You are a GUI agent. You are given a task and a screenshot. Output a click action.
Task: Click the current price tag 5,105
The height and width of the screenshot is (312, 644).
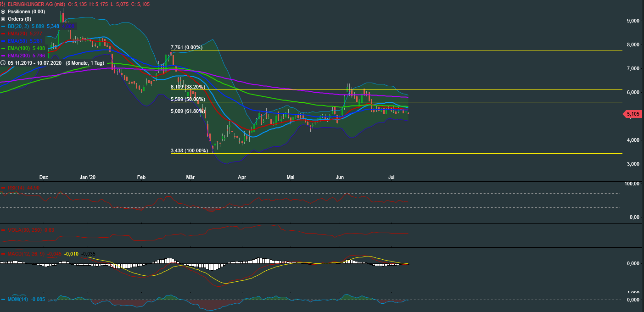click(633, 114)
